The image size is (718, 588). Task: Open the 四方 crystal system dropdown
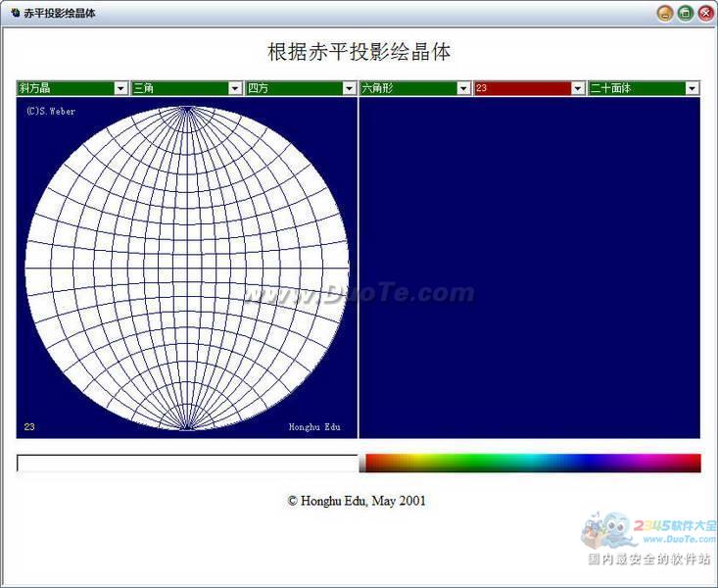[x=301, y=88]
